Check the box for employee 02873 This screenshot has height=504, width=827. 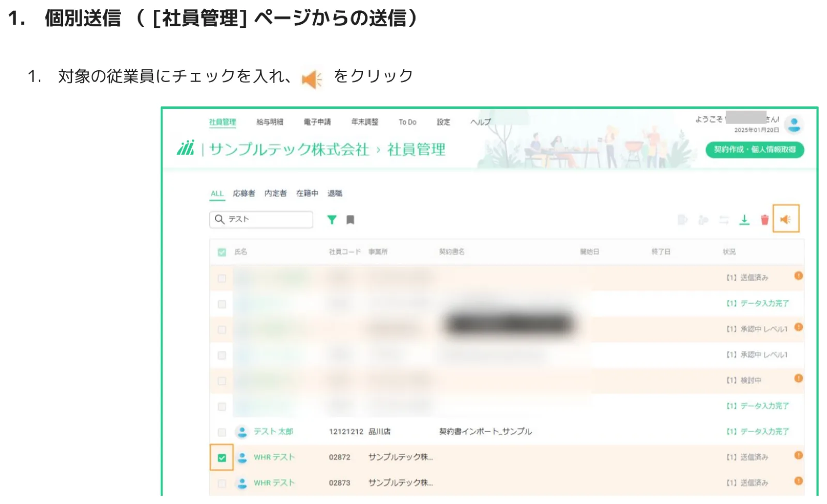[222, 483]
